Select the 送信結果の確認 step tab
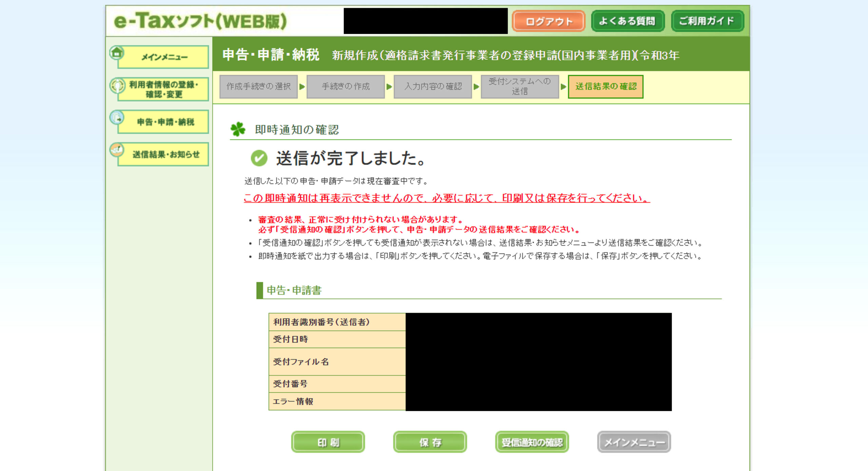 (x=606, y=87)
